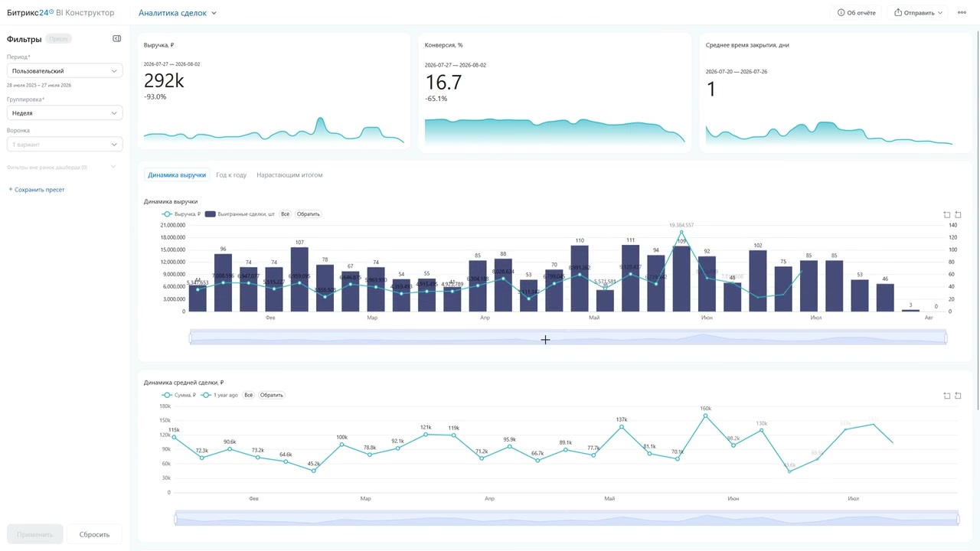
Task: Click left handle of Динамика выручки range slider
Action: 190,337
